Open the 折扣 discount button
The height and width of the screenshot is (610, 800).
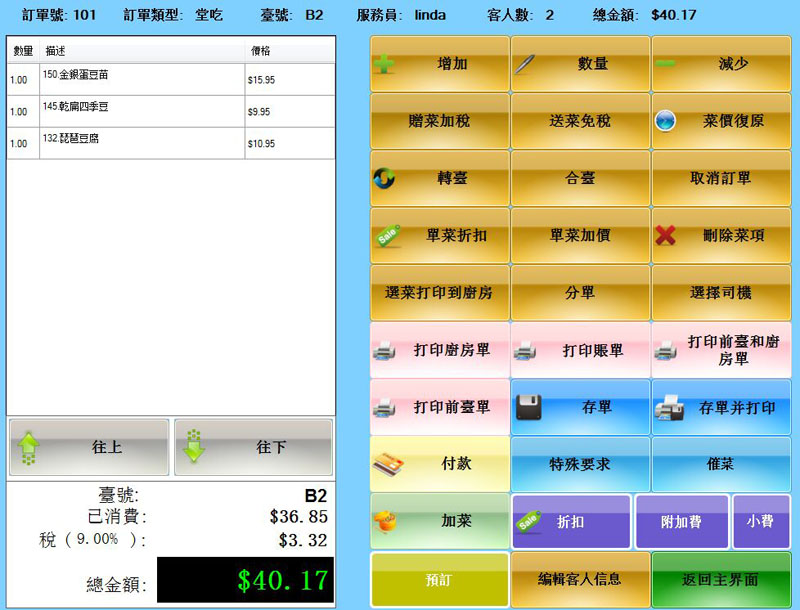click(x=571, y=521)
